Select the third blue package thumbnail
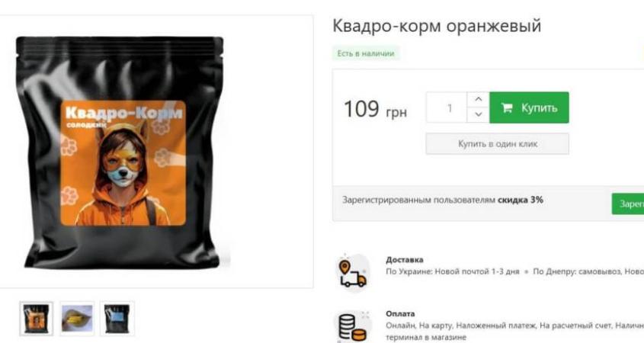This screenshot has width=644, height=343. pos(117,319)
